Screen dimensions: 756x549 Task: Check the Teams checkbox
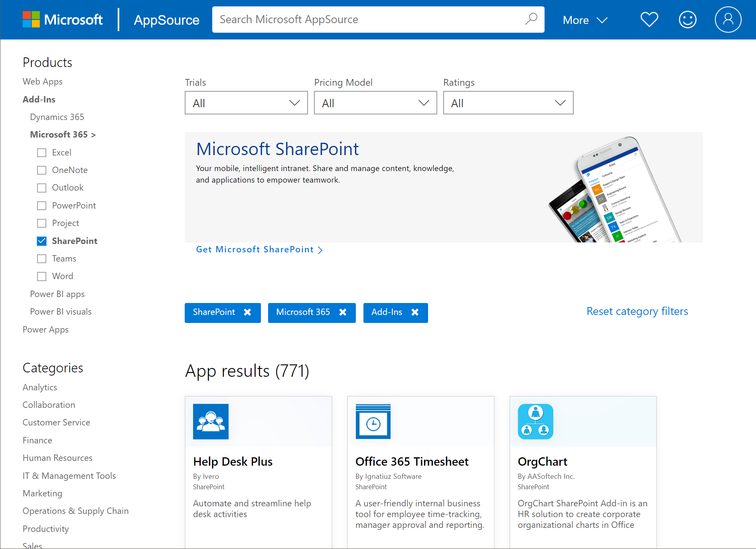click(42, 259)
